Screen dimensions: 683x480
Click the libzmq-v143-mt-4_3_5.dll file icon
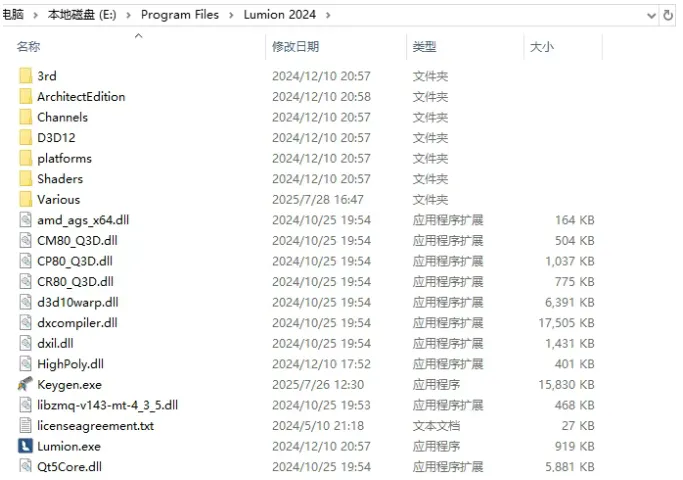pyautogui.click(x=26, y=405)
